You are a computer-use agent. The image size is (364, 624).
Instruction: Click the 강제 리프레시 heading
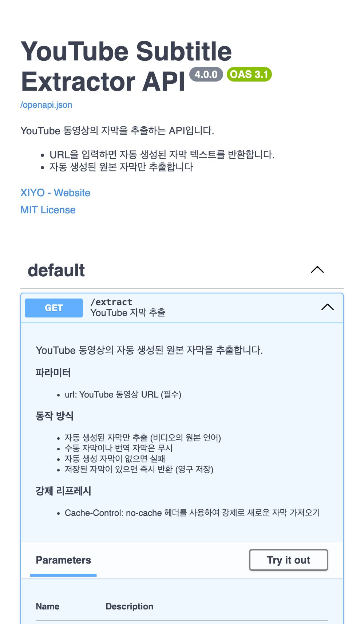[63, 491]
